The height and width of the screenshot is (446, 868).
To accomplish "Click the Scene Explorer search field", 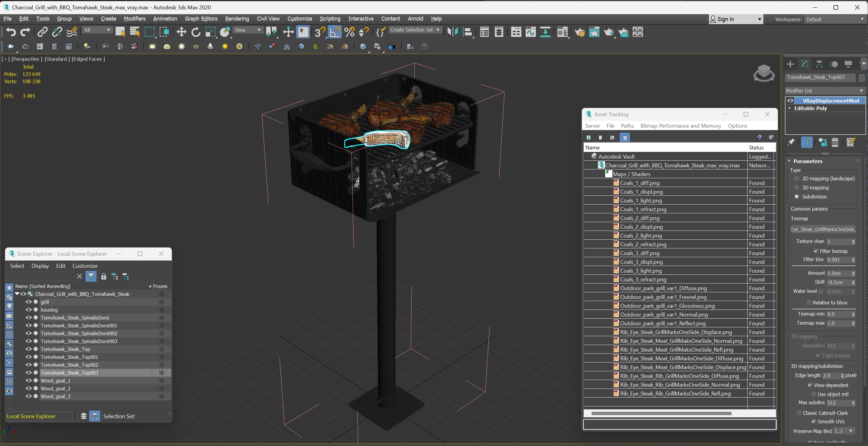I will coord(40,277).
